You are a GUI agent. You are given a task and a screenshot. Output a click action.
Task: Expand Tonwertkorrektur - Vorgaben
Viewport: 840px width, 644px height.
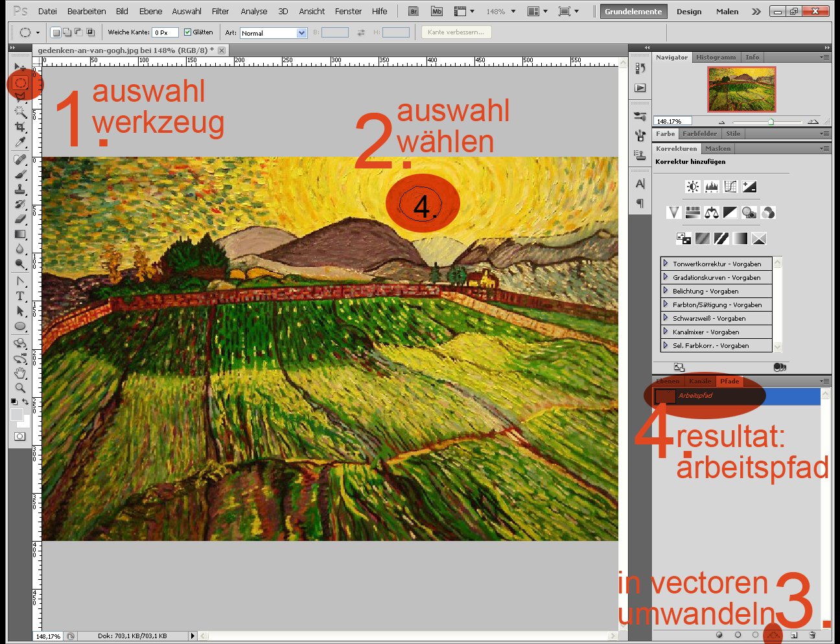click(666, 264)
